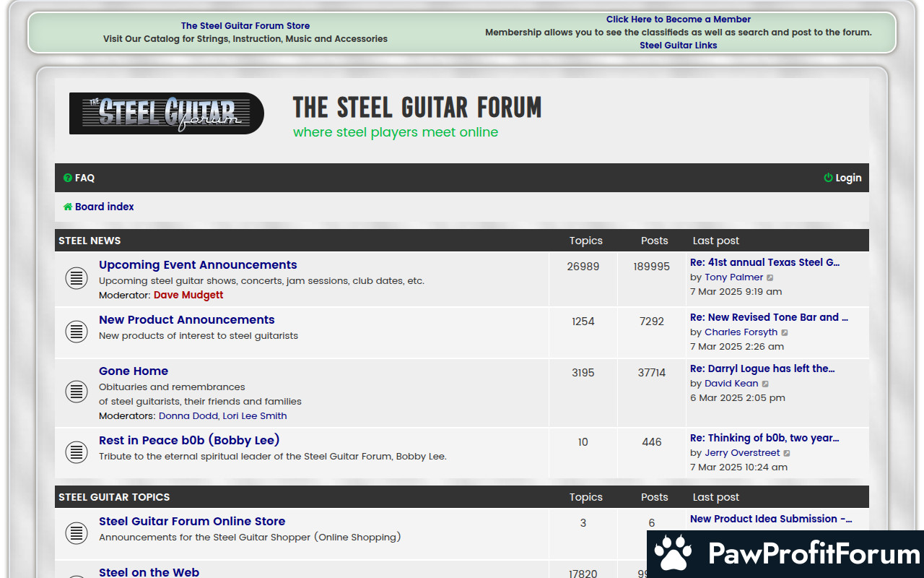Click the forum icon beside Gone Home
Screen dimensions: 924x578
[x=77, y=392]
